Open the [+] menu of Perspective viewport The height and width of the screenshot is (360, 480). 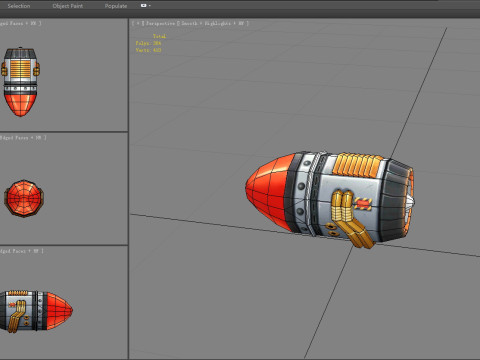pos(138,23)
